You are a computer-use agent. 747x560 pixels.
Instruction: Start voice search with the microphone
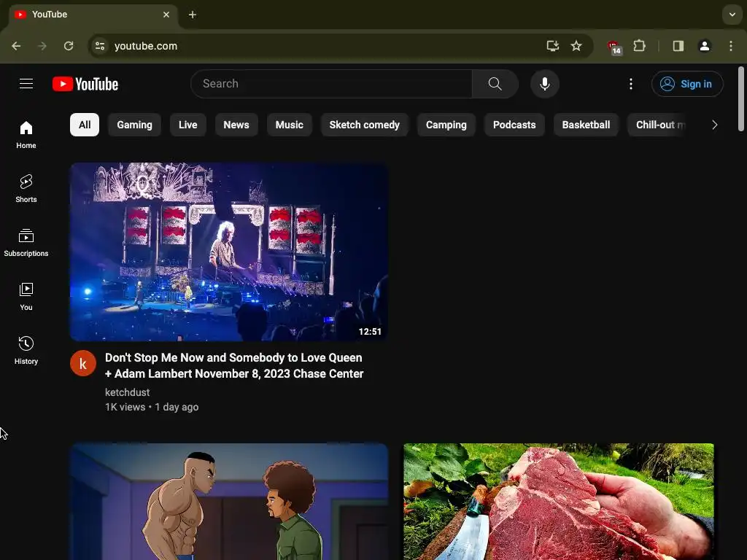pos(544,84)
